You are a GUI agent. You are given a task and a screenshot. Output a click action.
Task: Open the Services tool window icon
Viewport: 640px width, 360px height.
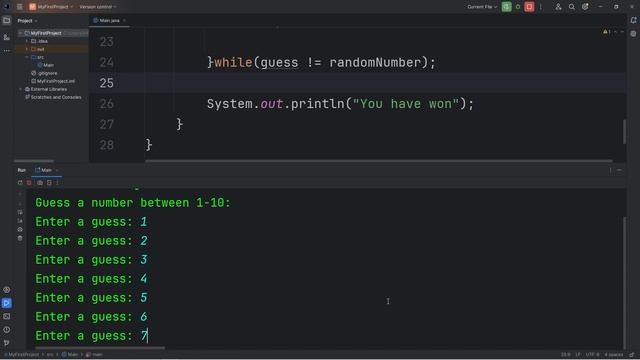tap(7, 290)
